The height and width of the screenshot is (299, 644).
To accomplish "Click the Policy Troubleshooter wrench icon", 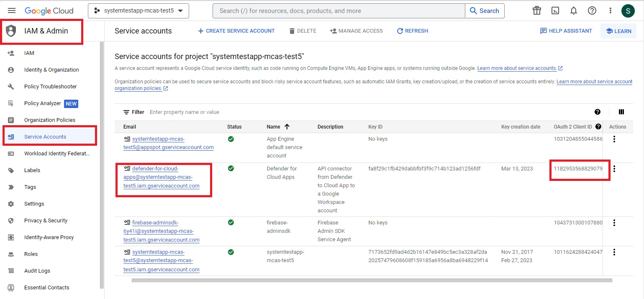I will pos(11,87).
